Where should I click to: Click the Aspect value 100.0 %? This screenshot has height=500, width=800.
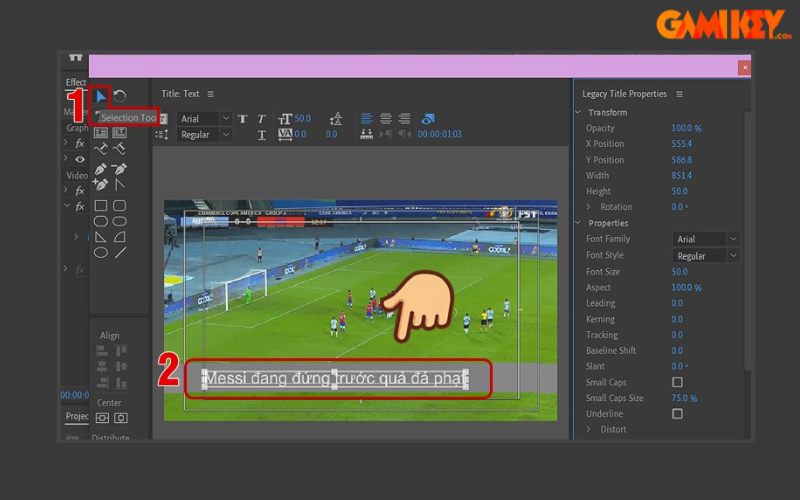coord(686,288)
